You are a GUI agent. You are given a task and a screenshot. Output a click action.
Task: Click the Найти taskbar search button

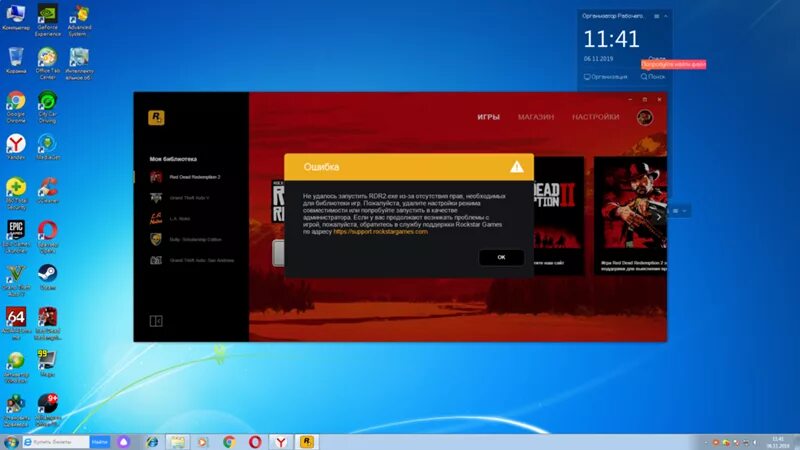tap(100, 442)
